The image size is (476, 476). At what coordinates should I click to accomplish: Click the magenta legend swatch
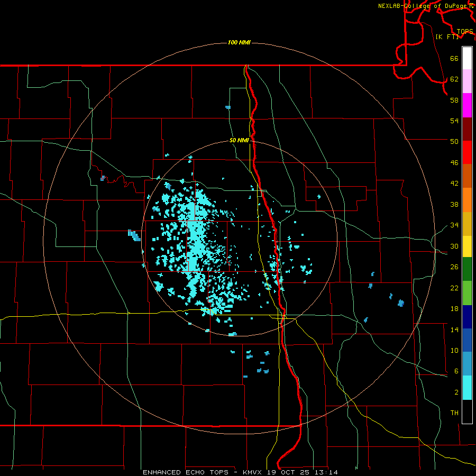pos(467,105)
